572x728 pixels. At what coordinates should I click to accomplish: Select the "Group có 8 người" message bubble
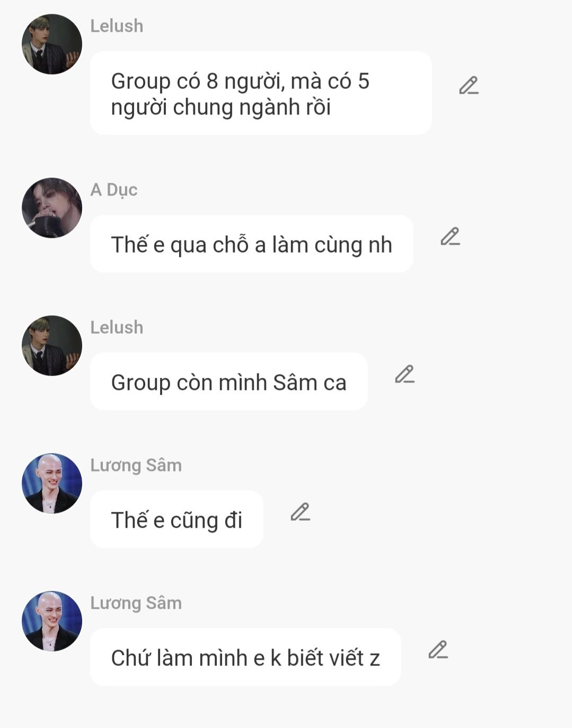click(261, 93)
